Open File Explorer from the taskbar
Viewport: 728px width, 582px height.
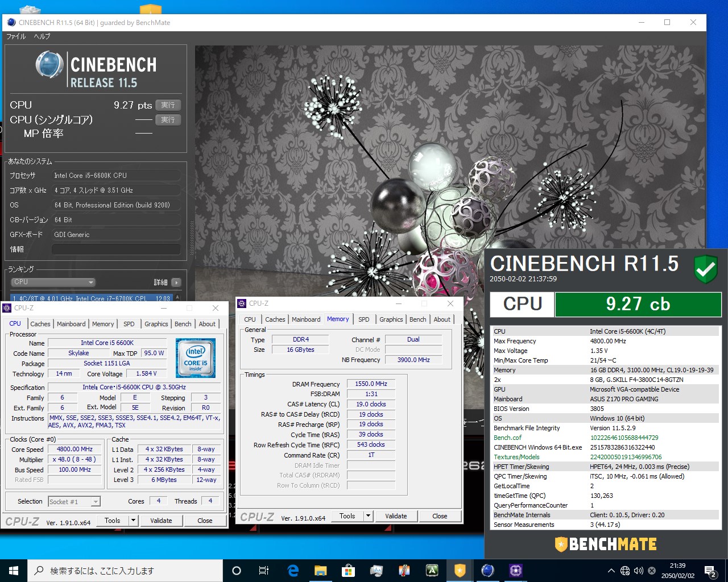pos(320,571)
